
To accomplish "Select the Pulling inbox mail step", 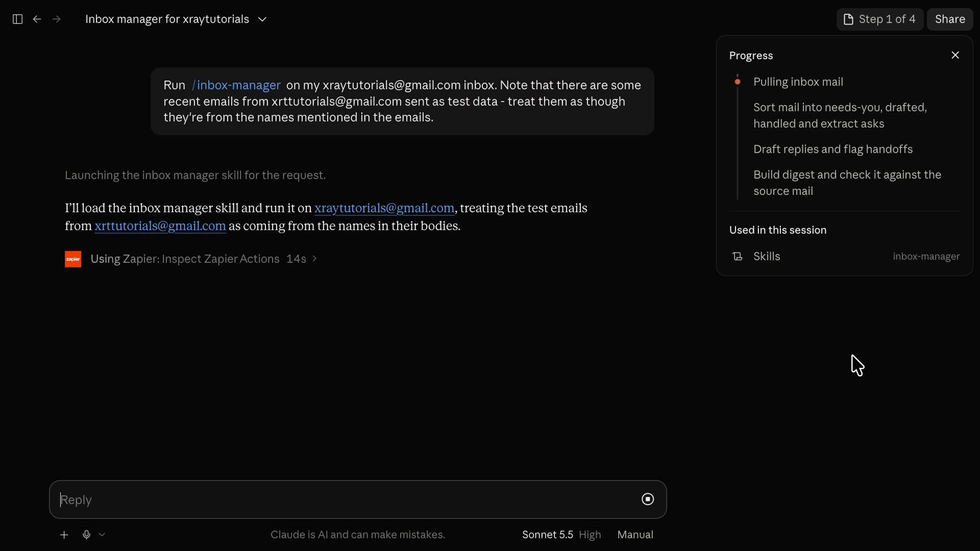I will pyautogui.click(x=798, y=82).
